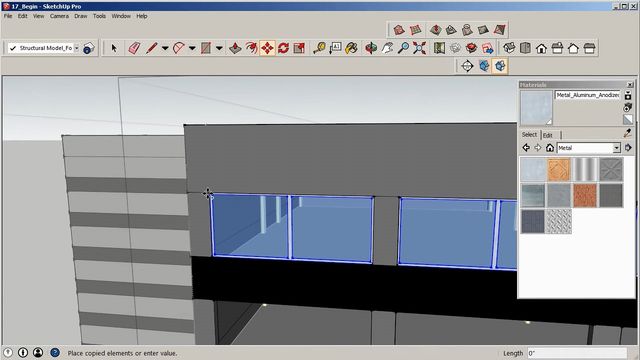Image resolution: width=640 pixels, height=360 pixels.
Task: Select the Scale tool
Action: point(299,48)
